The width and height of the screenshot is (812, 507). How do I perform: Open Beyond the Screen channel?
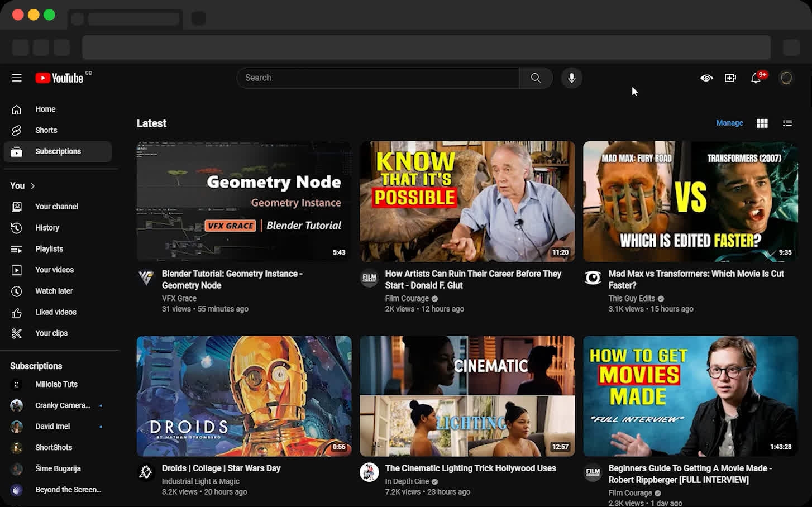tap(58, 490)
